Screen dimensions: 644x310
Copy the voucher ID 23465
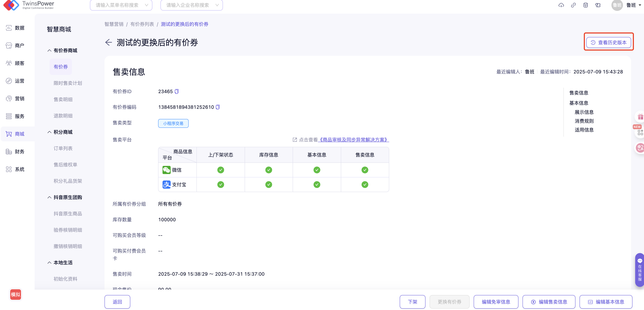pyautogui.click(x=176, y=91)
